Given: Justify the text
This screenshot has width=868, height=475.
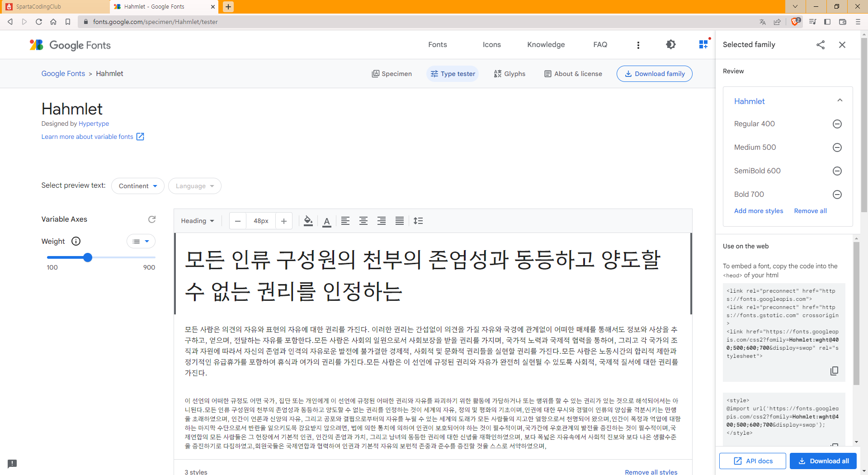Looking at the screenshot, I should coord(400,221).
